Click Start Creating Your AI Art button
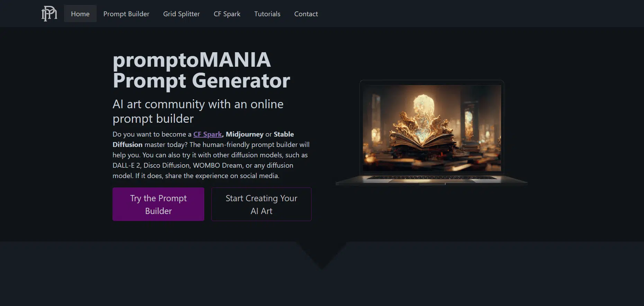The image size is (644, 306). (261, 204)
